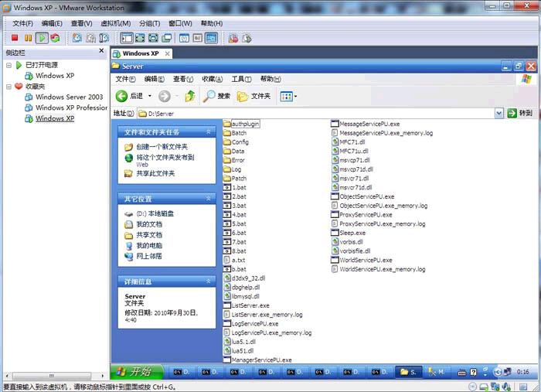Click the yellow suspend VM button
Screen dimensions: 541x392
pyautogui.click(x=29, y=38)
